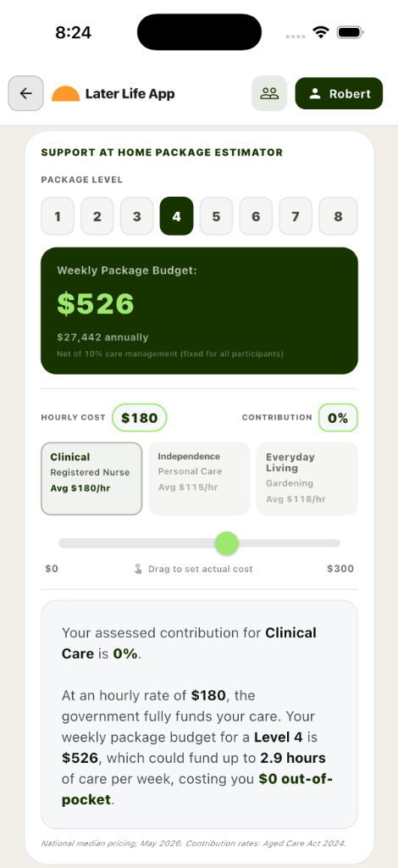398x868 pixels.
Task: Select package level 3
Action: click(136, 216)
